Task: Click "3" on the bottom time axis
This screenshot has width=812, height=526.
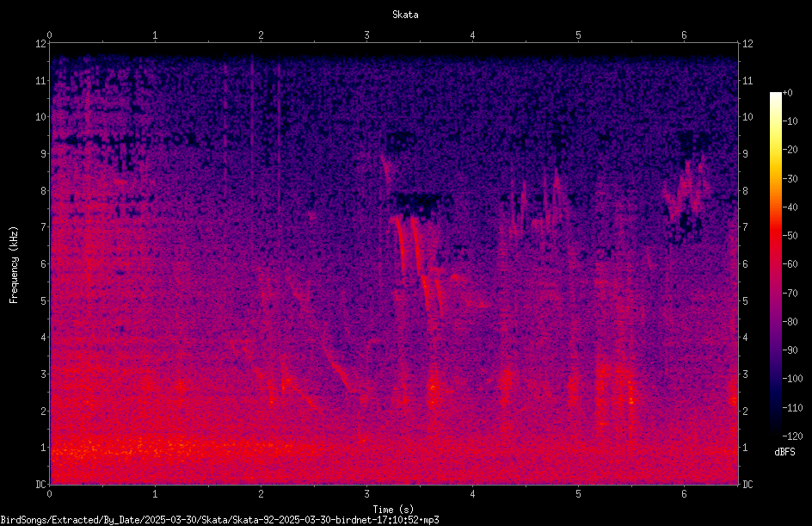Action: pyautogui.click(x=366, y=494)
